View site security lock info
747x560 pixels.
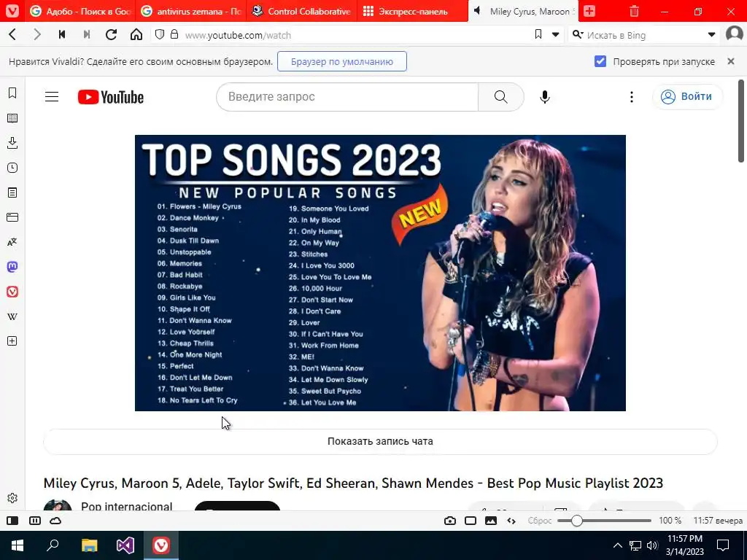pos(174,34)
